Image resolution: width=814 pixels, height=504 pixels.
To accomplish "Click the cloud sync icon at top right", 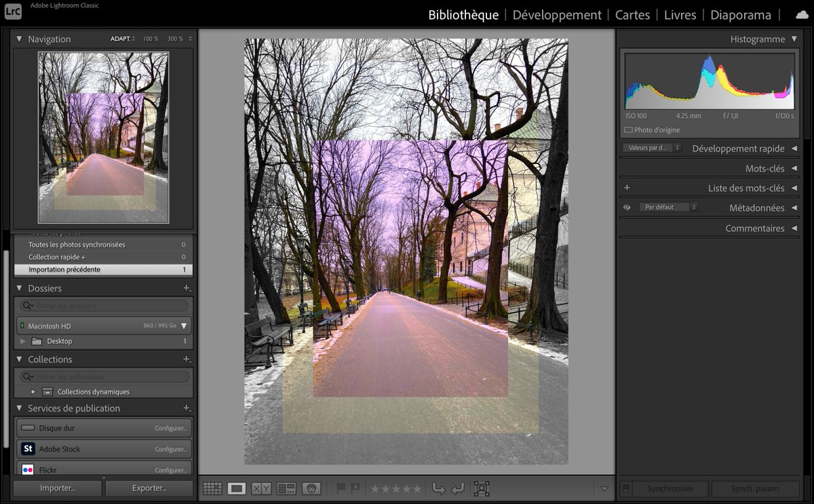I will coord(802,14).
